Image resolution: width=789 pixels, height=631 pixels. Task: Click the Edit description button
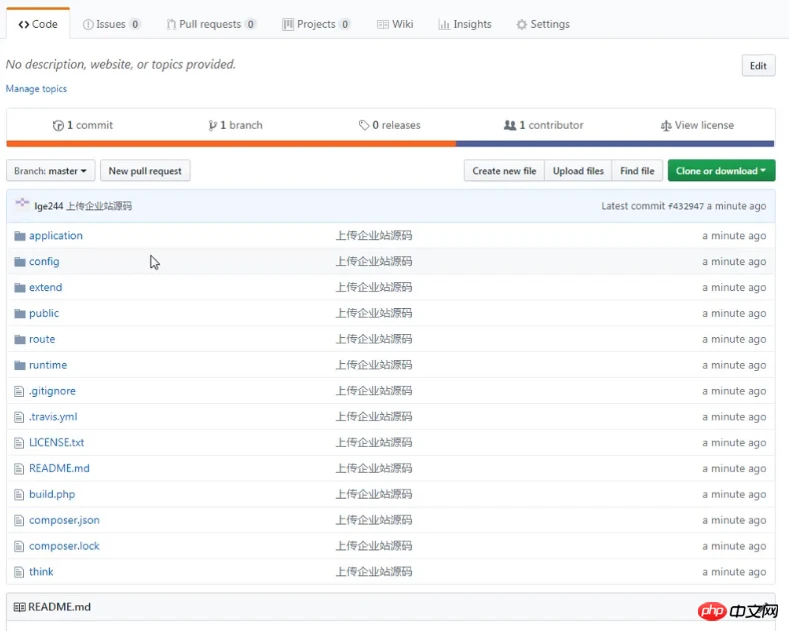(x=758, y=66)
